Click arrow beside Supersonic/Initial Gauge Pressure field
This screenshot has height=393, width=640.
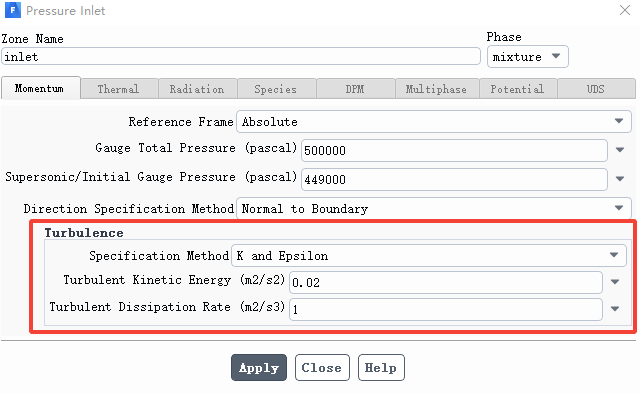tap(620, 179)
